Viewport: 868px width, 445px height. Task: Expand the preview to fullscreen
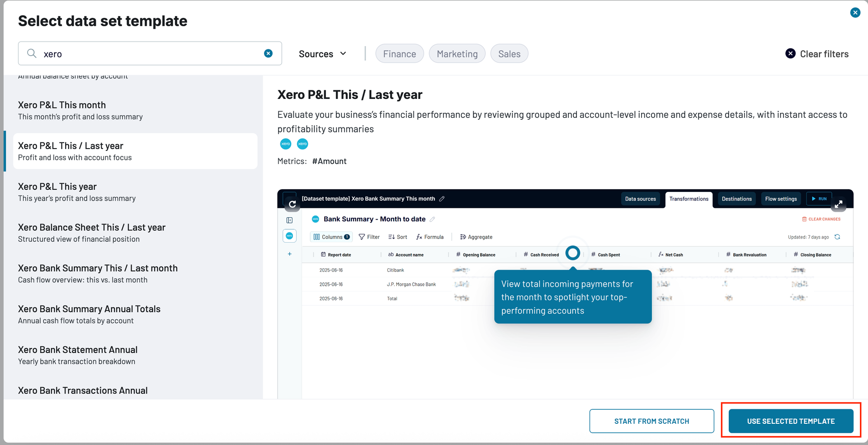(x=839, y=204)
